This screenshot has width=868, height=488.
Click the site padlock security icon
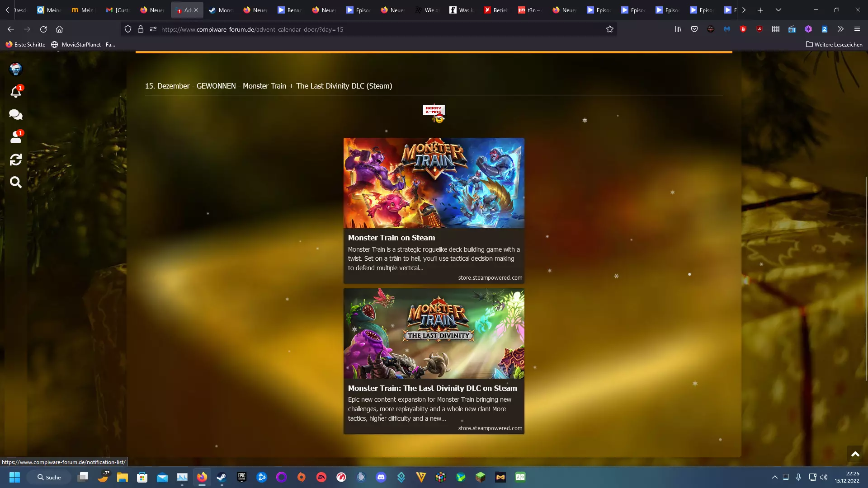[141, 29]
